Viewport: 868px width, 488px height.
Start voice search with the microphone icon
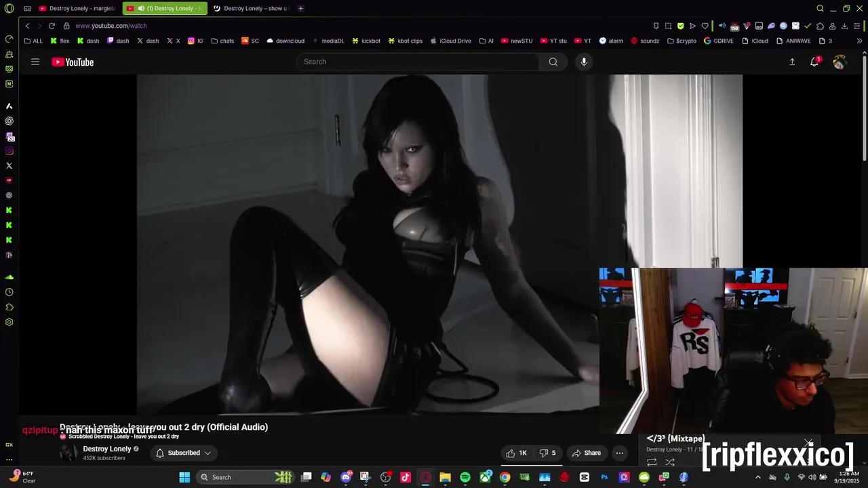coord(584,62)
